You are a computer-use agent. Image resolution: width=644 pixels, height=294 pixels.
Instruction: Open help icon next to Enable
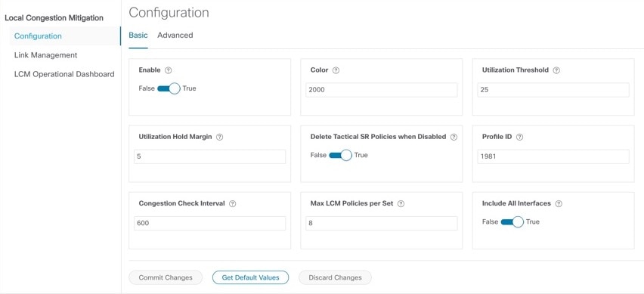168,70
